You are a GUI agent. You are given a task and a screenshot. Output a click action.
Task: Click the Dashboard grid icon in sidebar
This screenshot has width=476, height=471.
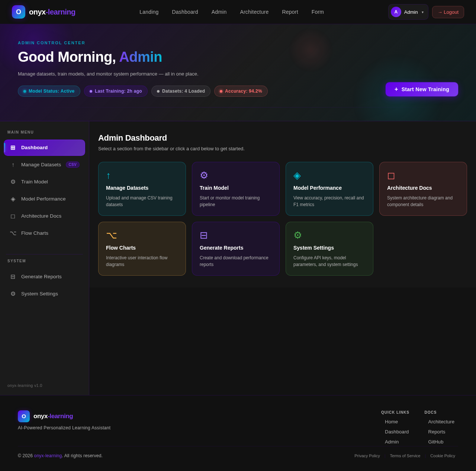13,148
